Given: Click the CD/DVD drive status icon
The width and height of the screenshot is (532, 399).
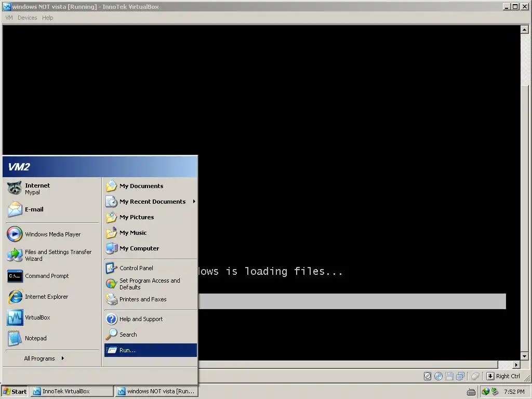Looking at the screenshot, I should [438, 376].
